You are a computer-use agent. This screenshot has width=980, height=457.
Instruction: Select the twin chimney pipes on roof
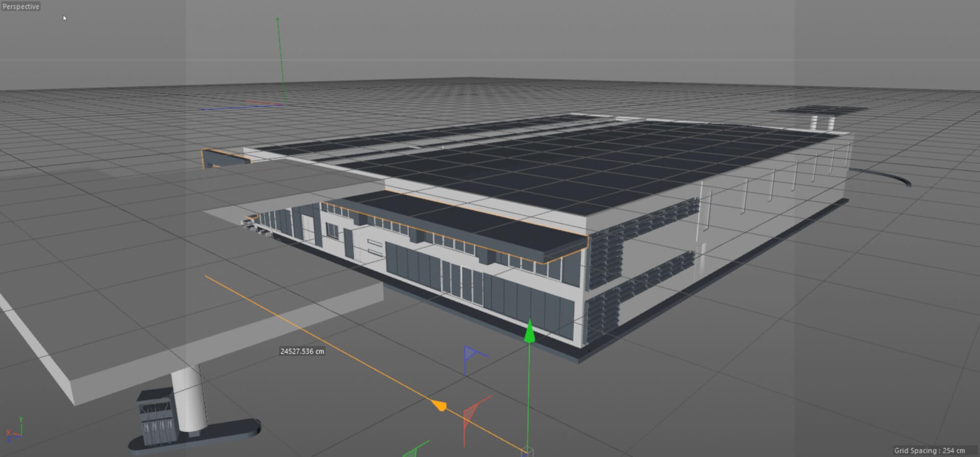(x=822, y=122)
